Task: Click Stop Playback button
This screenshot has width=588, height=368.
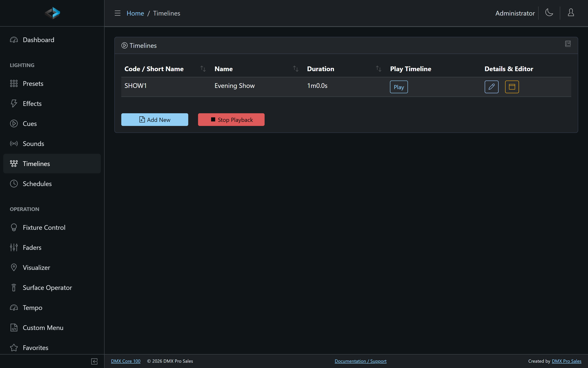Action: point(231,120)
